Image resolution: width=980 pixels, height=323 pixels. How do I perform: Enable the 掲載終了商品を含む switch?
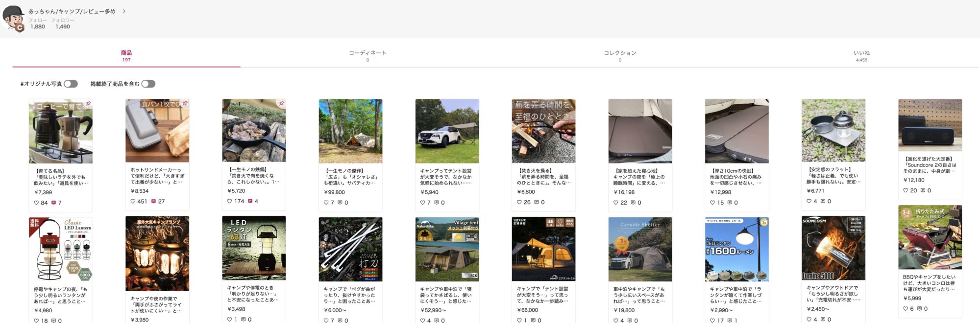tap(148, 84)
